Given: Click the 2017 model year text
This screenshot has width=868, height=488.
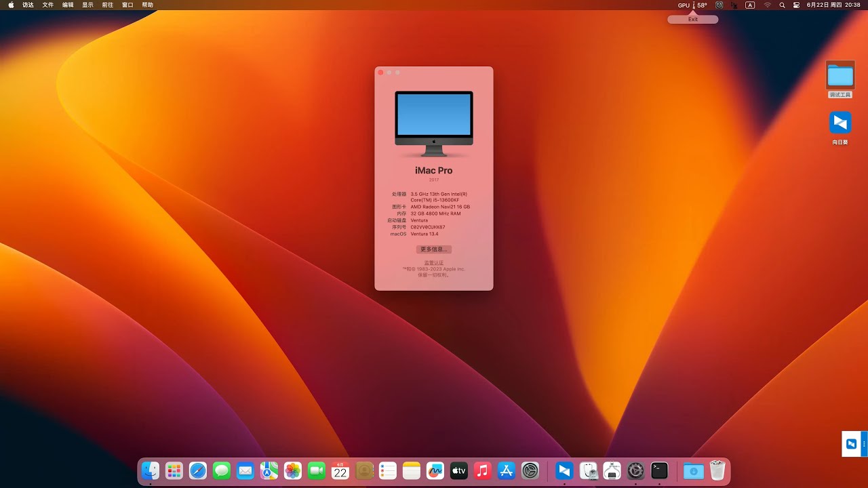Looking at the screenshot, I should 434,180.
